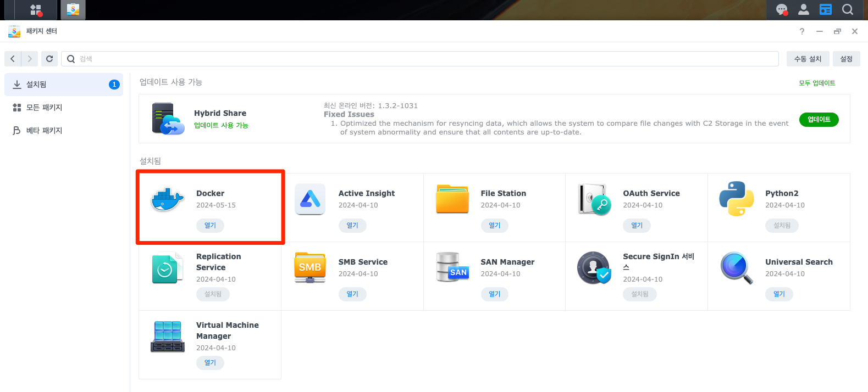Select the 설치됨 sidebar tab
Screen dimensions: 868x392
(64, 85)
